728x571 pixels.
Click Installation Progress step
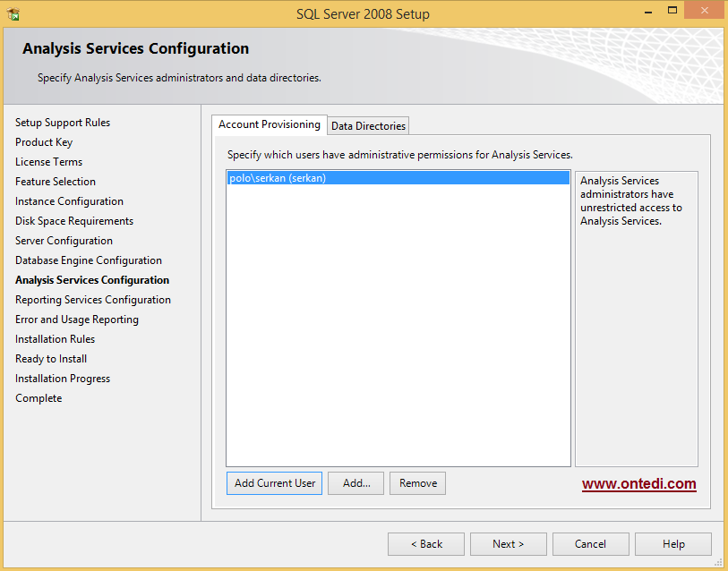63,379
